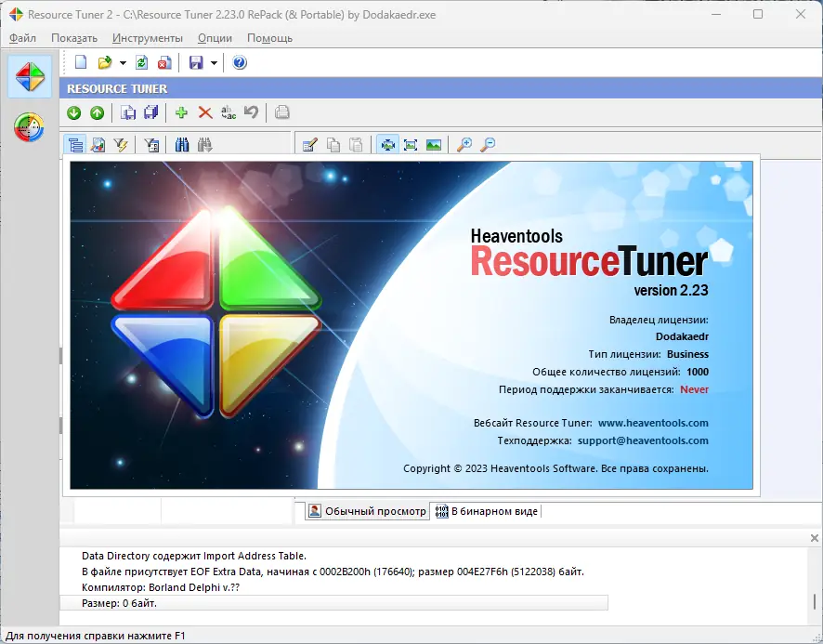Click the landscape picture icon
The width and height of the screenshot is (823, 644).
(x=434, y=144)
